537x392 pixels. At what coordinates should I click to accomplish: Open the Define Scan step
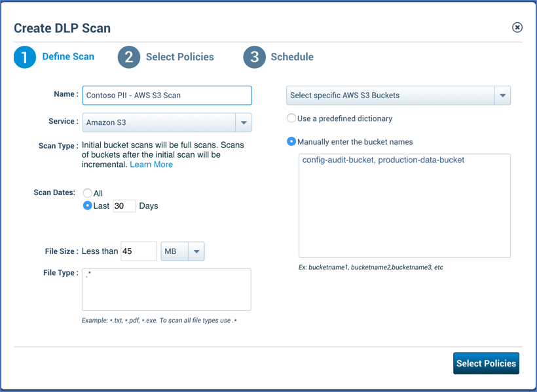tap(68, 56)
